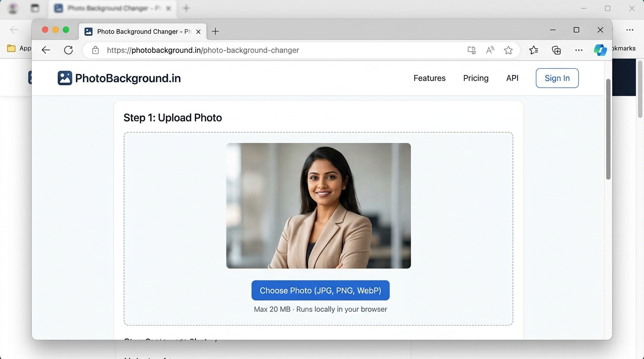644x359 pixels.
Task: Open the Collections icon in the toolbar
Action: (556, 50)
